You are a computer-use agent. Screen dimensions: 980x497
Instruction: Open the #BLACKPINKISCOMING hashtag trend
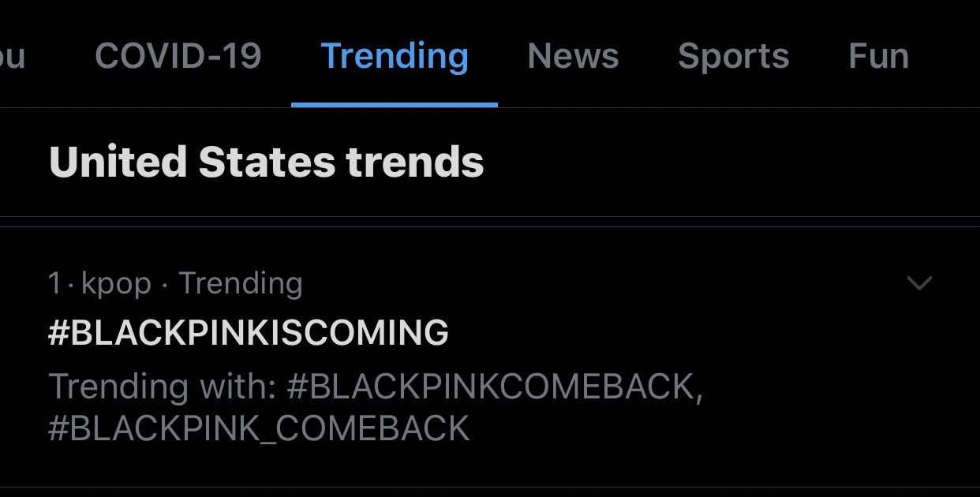[249, 333]
